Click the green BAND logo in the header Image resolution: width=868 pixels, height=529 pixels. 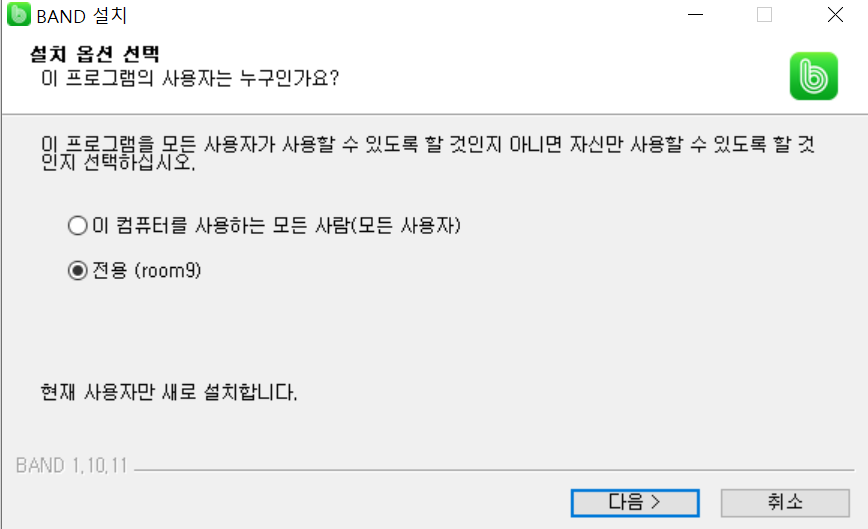pos(813,76)
